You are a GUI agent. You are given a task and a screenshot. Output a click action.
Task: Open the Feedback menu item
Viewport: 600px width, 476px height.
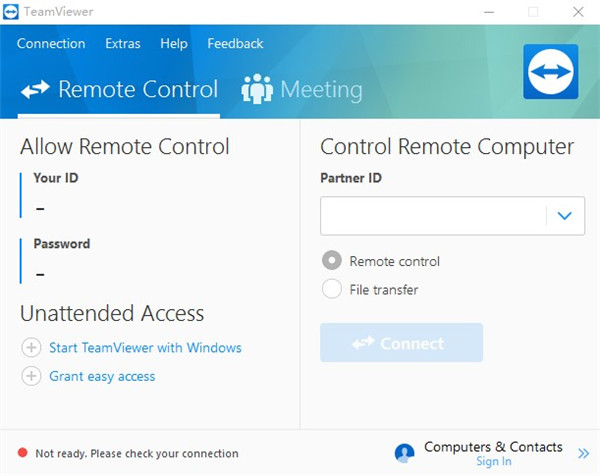[235, 44]
